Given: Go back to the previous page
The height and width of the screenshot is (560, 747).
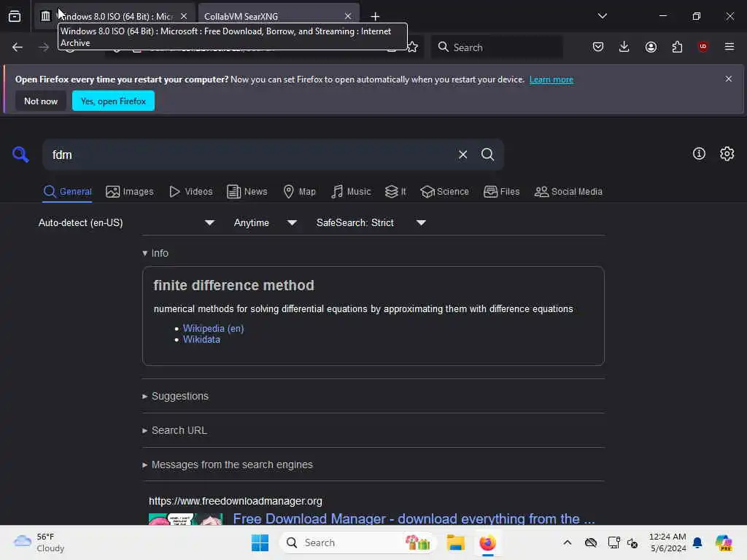Looking at the screenshot, I should [18, 47].
